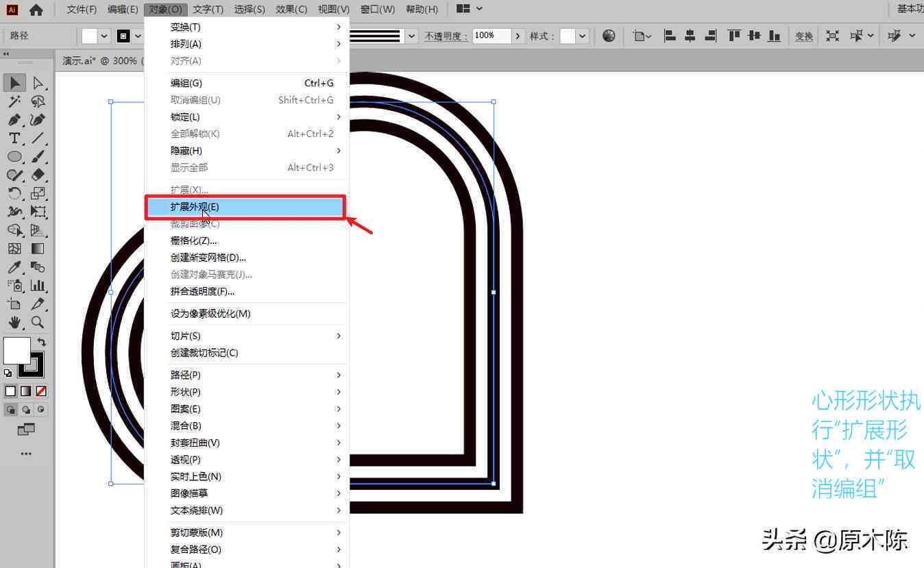Viewport: 924px width, 568px height.
Task: Click the Isolate Selected Object icon
Action: pos(832,36)
